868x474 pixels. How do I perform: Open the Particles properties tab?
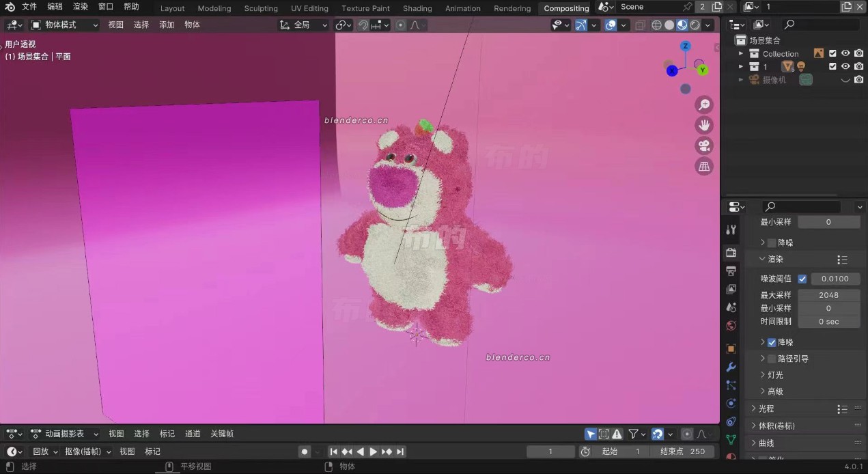coord(731,385)
